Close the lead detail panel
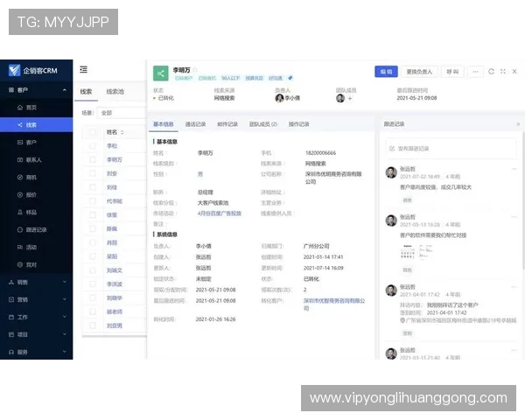This screenshot has width=525, height=420. point(514,72)
